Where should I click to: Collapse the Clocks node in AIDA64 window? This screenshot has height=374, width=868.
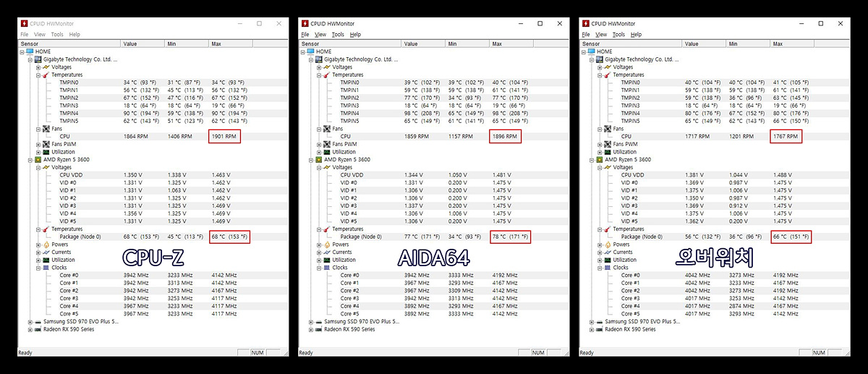coord(319,268)
